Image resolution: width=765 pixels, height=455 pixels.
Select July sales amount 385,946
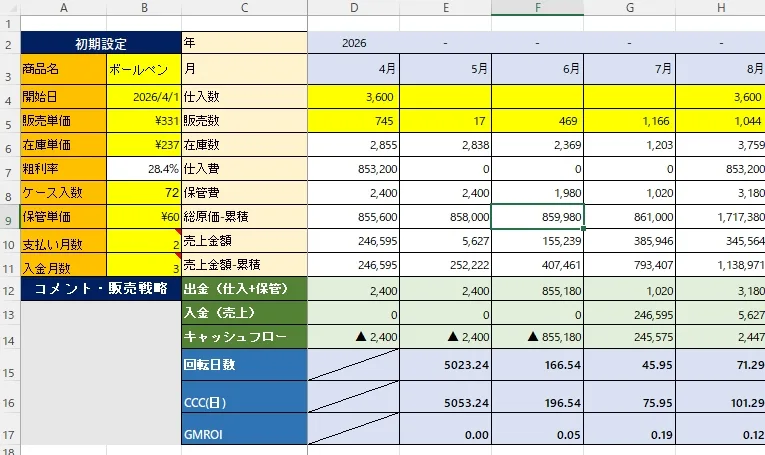(629, 241)
